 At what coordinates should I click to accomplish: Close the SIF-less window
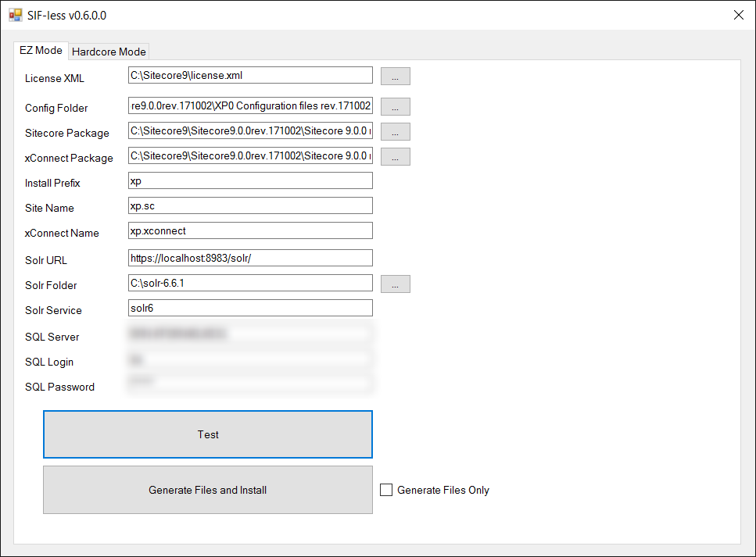coord(738,15)
